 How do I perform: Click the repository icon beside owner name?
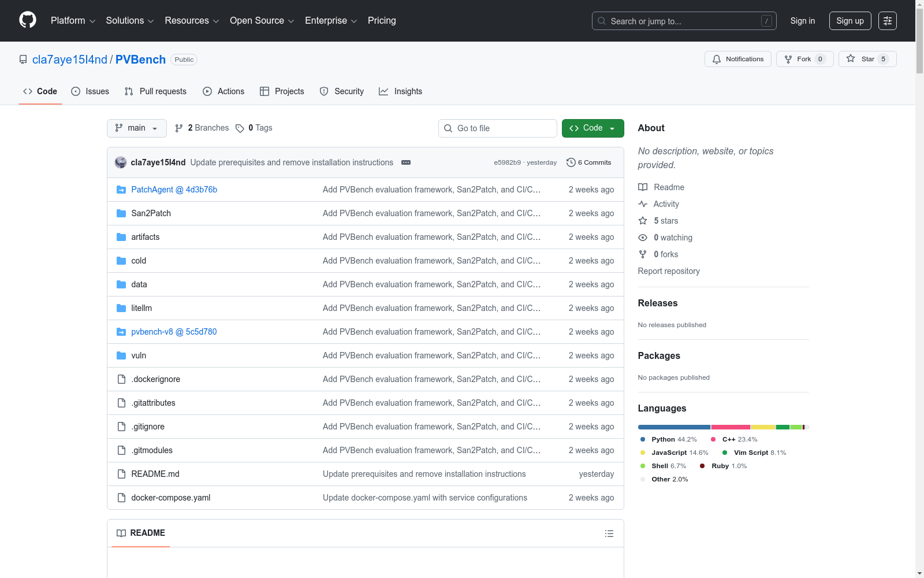pos(23,60)
